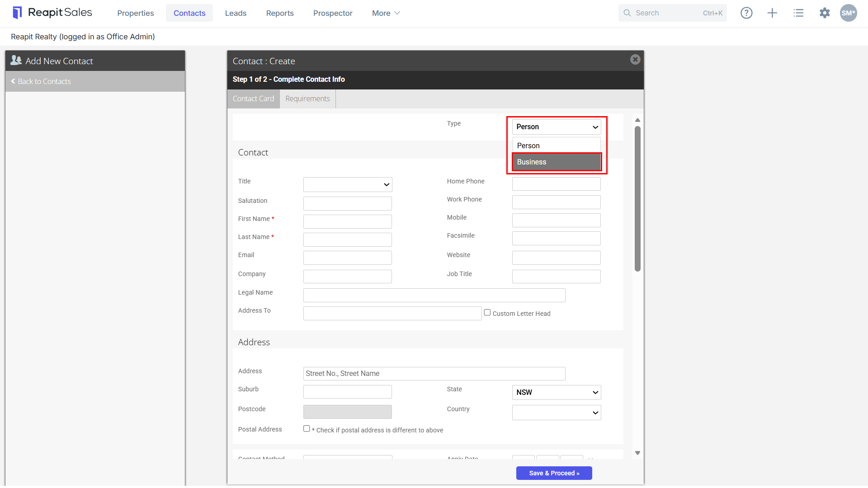
Task: Click the SM user avatar
Action: click(x=848, y=13)
